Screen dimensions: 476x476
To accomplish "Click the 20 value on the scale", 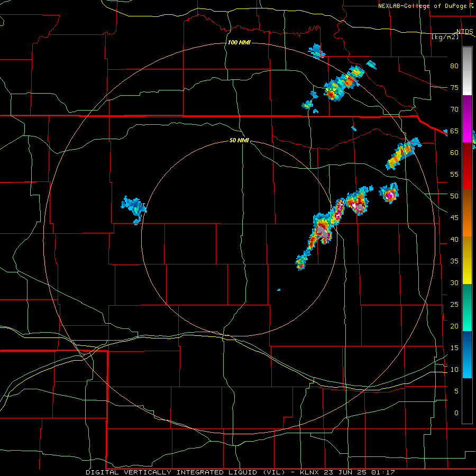I will pyautogui.click(x=454, y=326).
